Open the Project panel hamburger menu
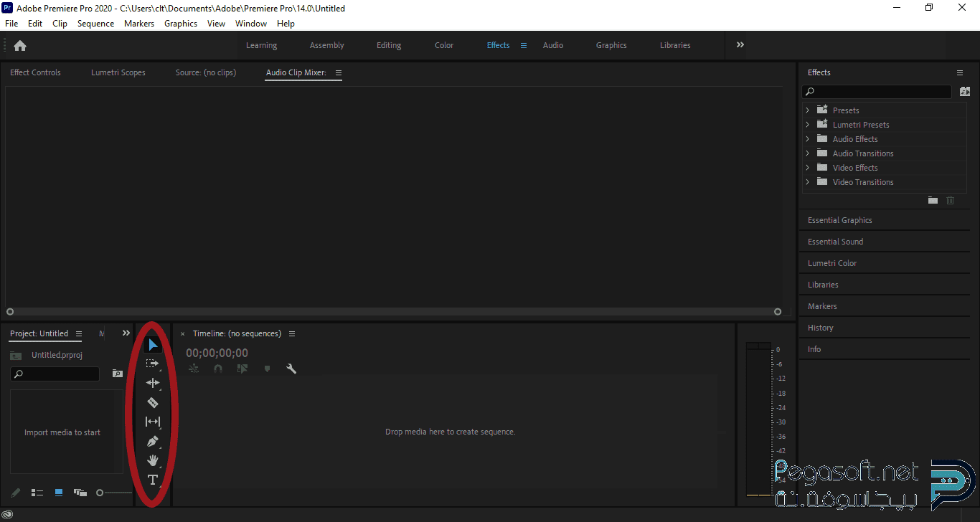 pyautogui.click(x=79, y=333)
